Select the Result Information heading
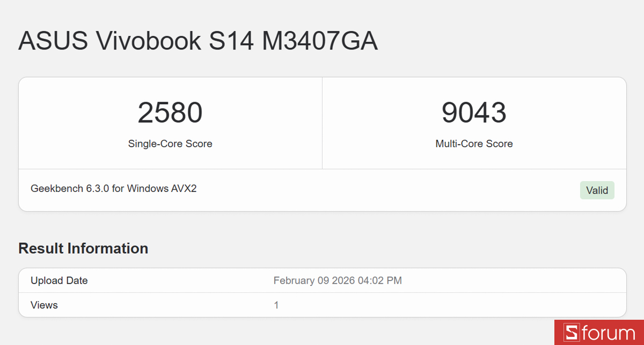Image resolution: width=644 pixels, height=345 pixels. 83,248
